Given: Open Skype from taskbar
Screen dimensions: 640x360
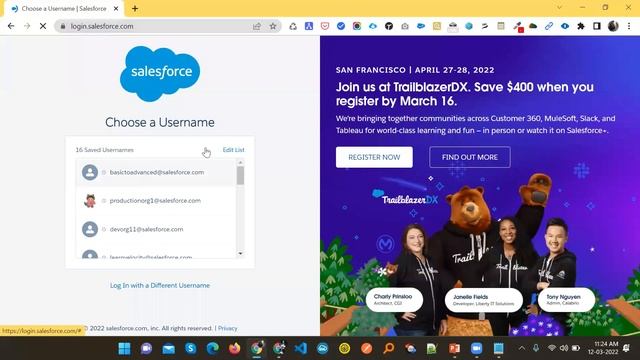Looking at the screenshot, I should coord(191,349).
